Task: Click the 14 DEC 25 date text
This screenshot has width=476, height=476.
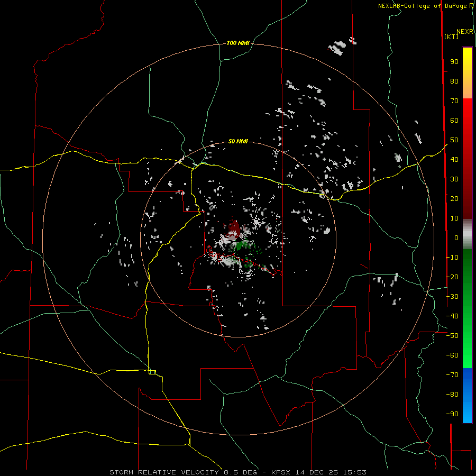Action: tap(317, 472)
